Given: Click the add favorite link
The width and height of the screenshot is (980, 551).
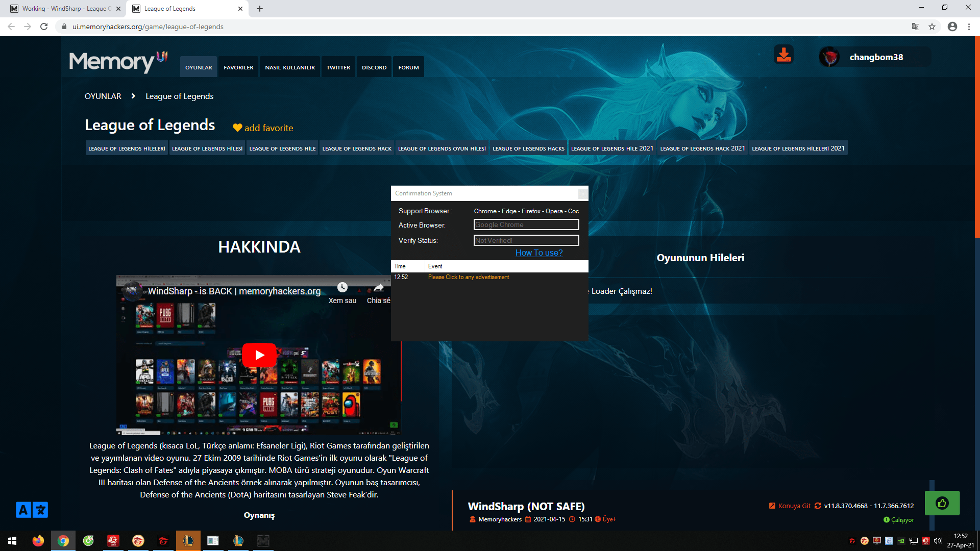Looking at the screenshot, I should pos(268,128).
